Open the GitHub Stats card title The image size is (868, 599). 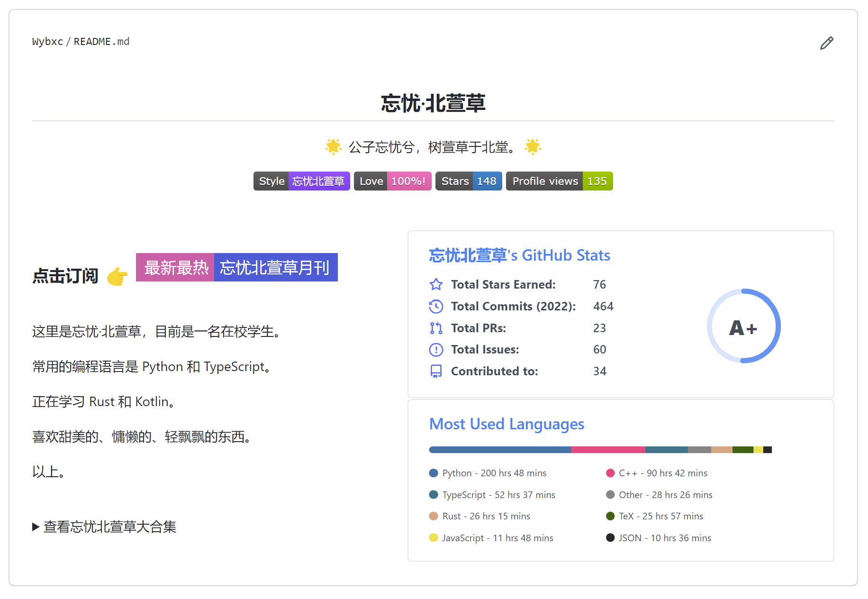[x=519, y=255]
